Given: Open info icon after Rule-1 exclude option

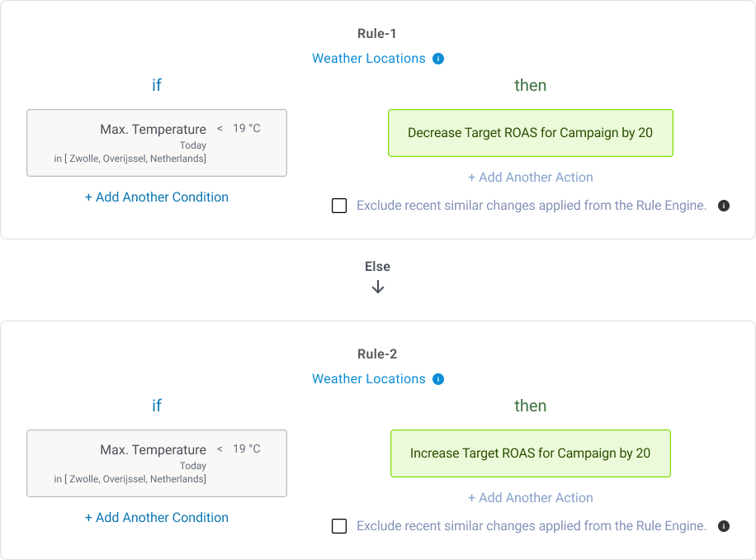Looking at the screenshot, I should click(x=724, y=206).
